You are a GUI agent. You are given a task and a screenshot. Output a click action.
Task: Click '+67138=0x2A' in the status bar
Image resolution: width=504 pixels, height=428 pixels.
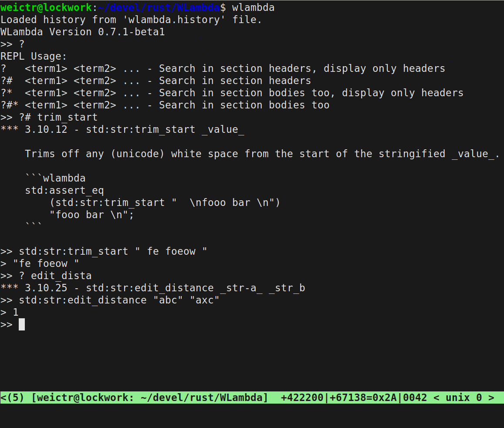[x=363, y=398]
